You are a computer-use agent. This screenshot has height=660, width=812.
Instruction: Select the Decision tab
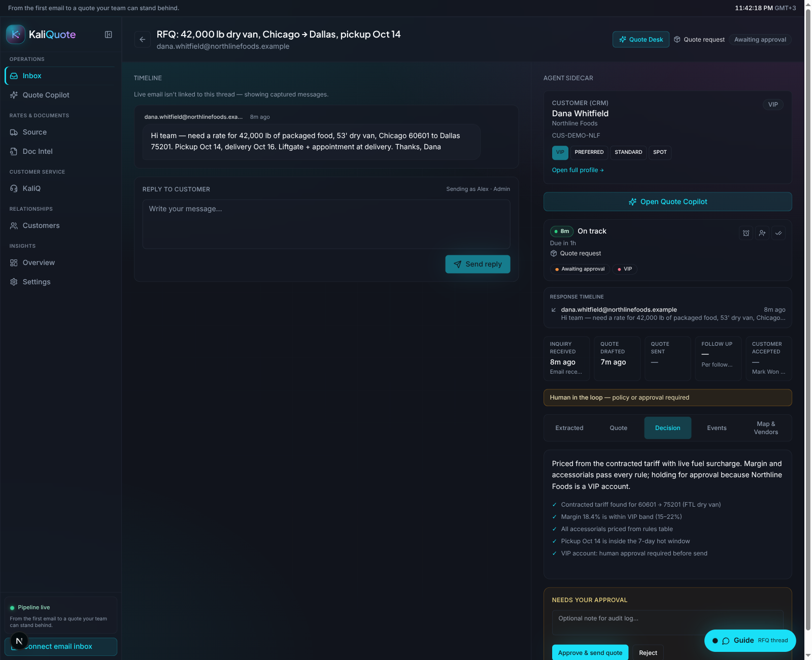tap(667, 428)
